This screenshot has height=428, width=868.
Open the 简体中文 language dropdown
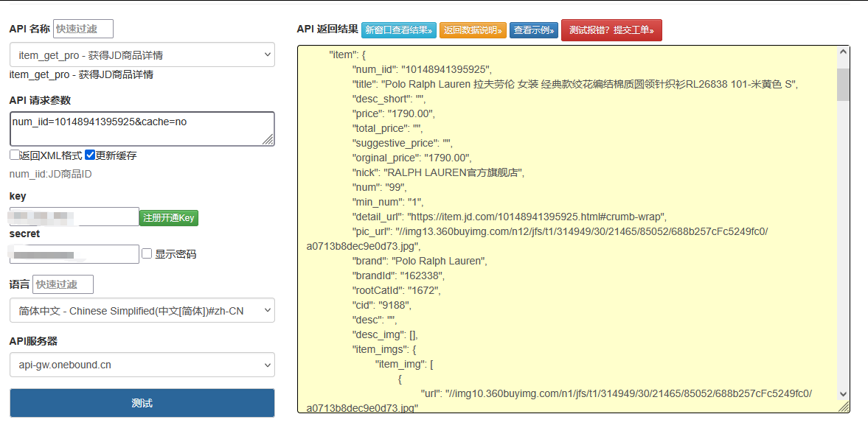[142, 310]
